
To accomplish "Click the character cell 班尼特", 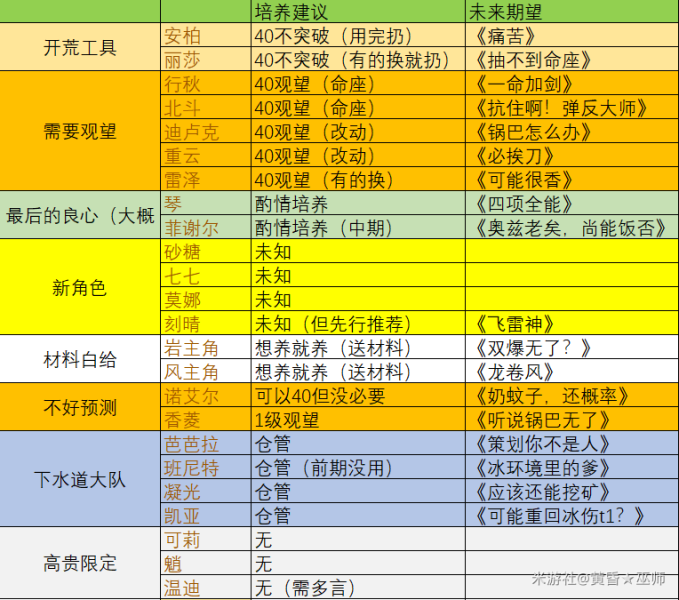I will coord(206,467).
